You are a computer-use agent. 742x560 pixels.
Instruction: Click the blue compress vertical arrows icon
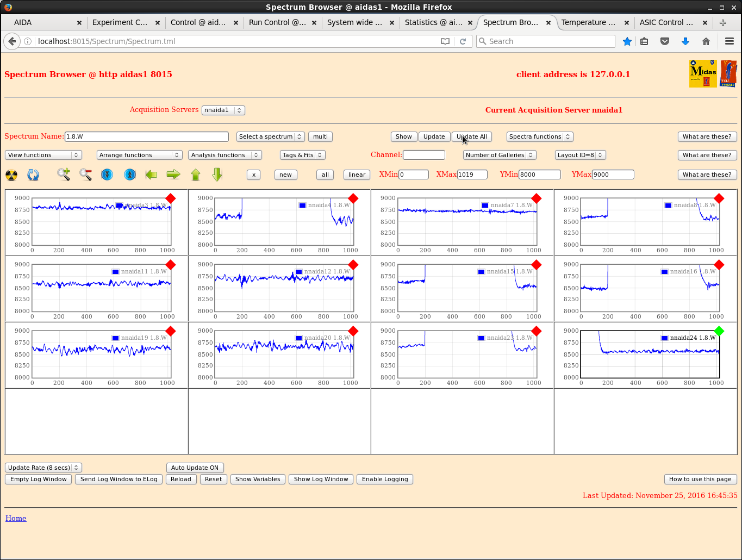[107, 175]
